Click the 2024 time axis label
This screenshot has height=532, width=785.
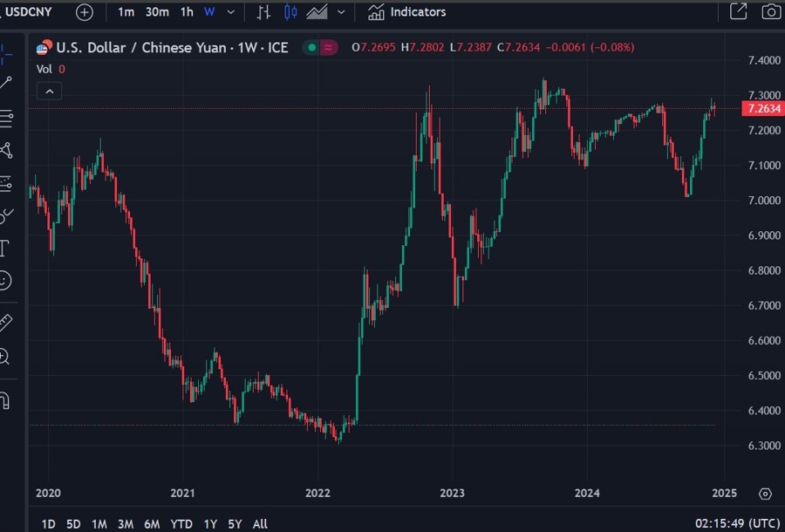(x=587, y=494)
